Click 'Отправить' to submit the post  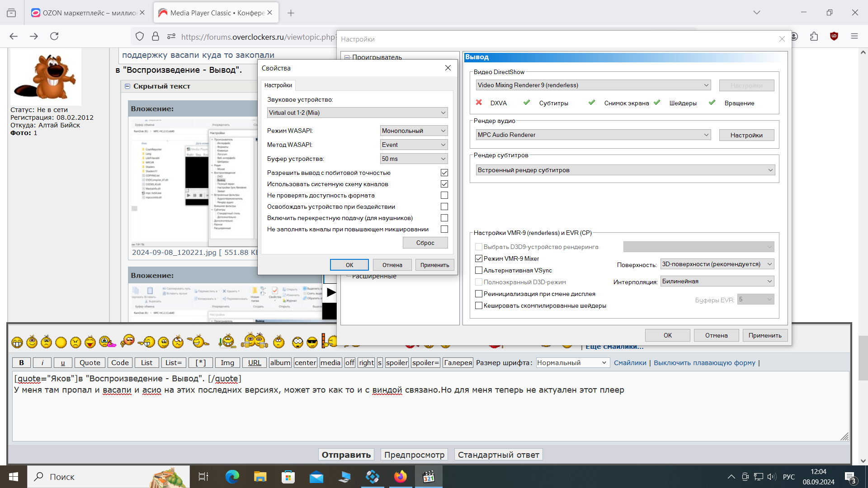[x=346, y=455]
